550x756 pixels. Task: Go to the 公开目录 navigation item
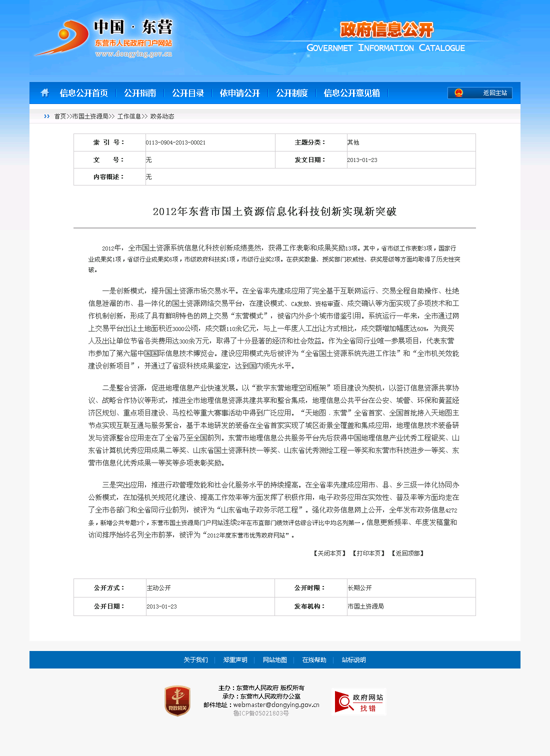pos(188,93)
